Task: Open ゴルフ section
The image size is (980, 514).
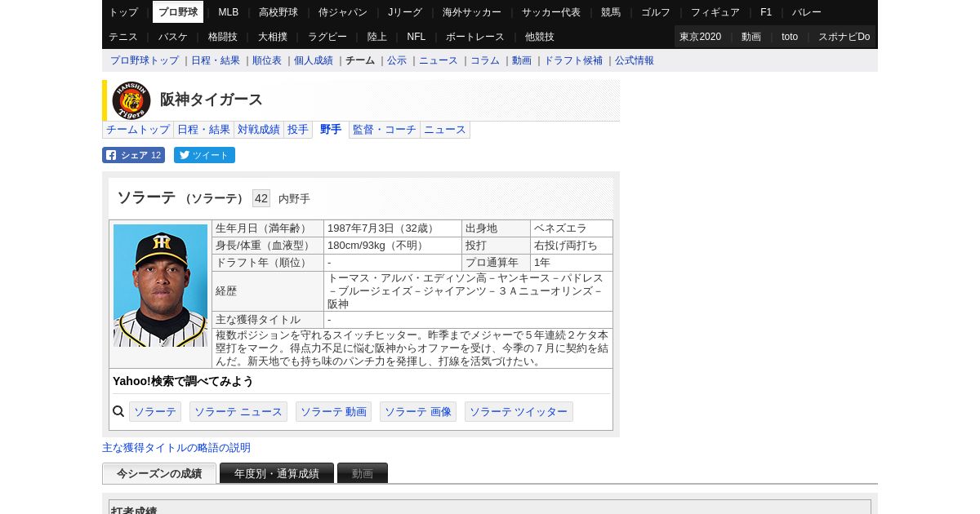Action: click(x=656, y=12)
